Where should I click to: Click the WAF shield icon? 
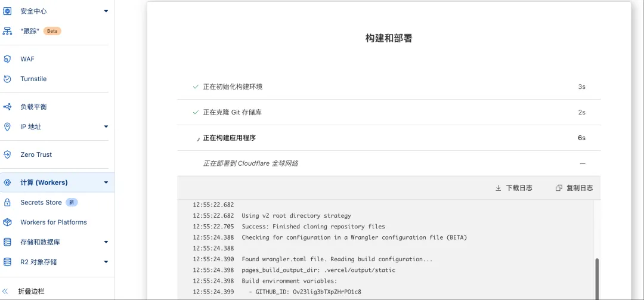(7, 59)
